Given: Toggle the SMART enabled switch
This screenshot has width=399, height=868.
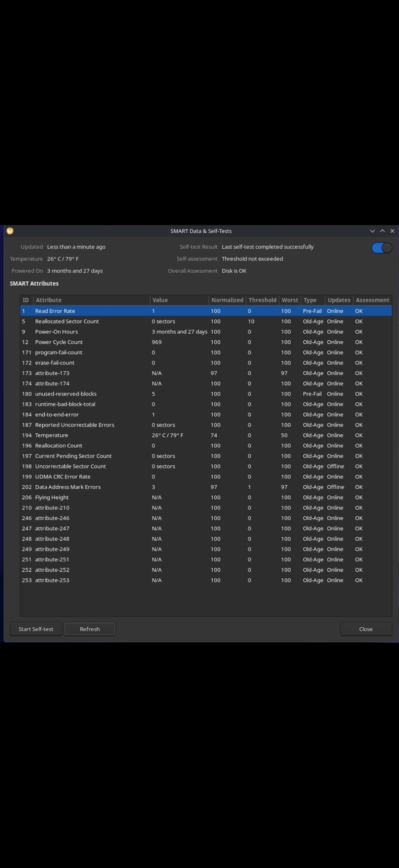Looking at the screenshot, I should (x=381, y=248).
